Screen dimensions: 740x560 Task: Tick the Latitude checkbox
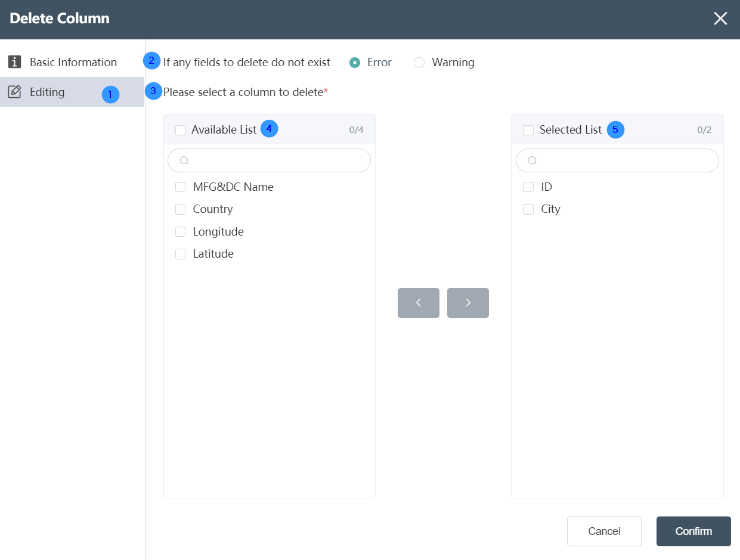[181, 254]
